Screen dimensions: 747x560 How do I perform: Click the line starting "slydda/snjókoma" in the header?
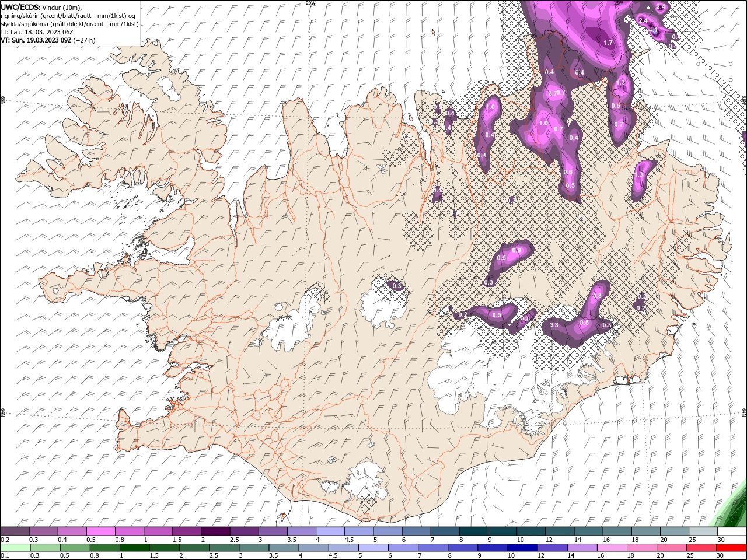coord(70,24)
